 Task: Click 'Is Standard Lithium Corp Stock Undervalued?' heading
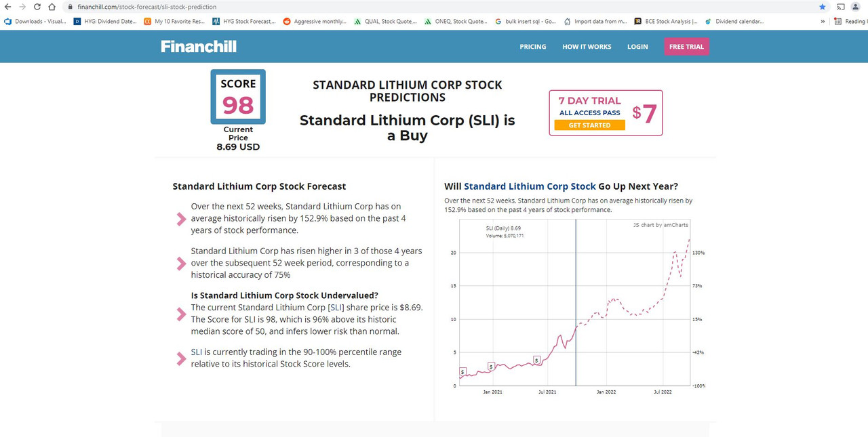285,295
